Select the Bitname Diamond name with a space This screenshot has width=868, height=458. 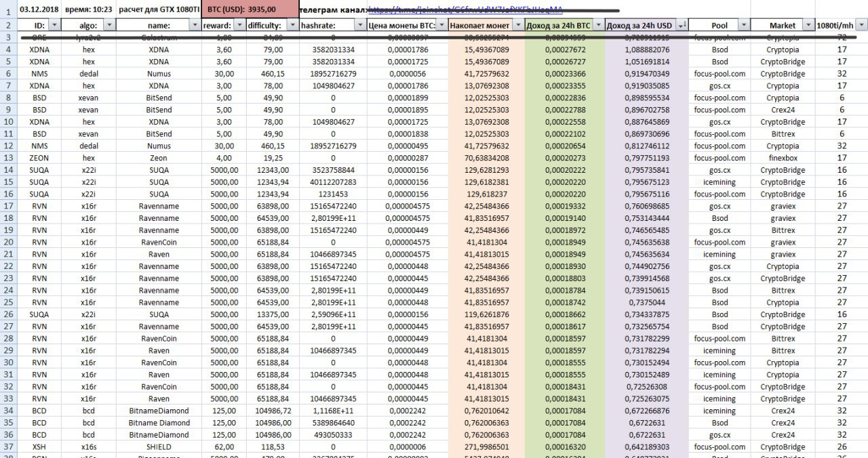pyautogui.click(x=159, y=423)
